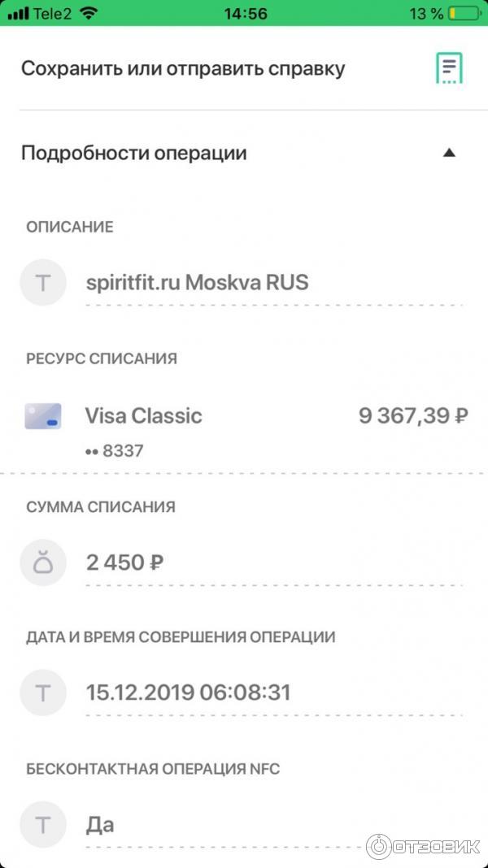Tap the Visa Classic card icon

point(42,416)
